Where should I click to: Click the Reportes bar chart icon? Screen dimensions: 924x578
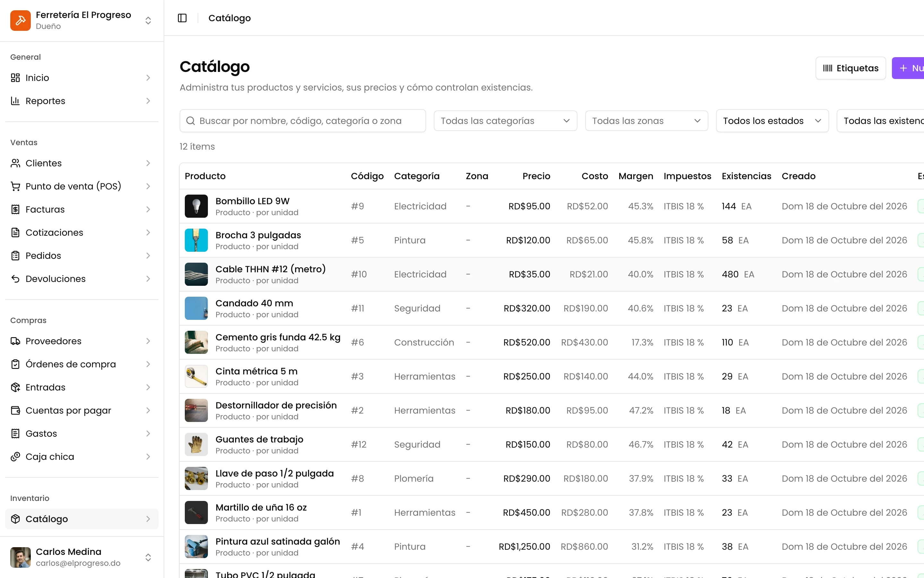15,101
